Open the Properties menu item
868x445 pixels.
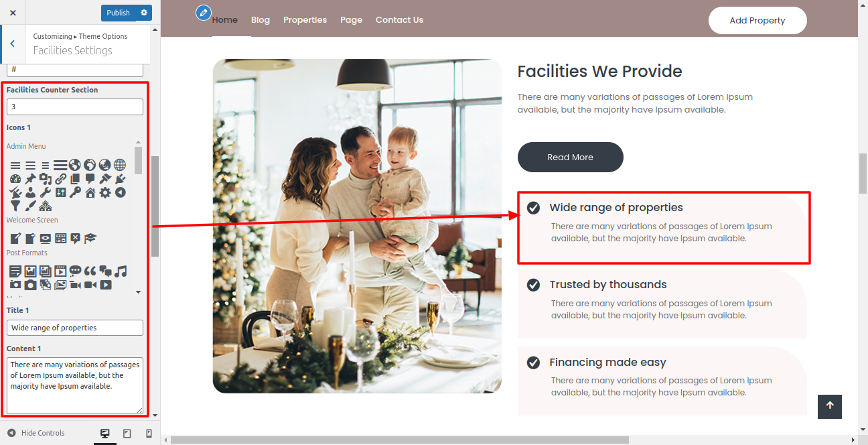click(x=305, y=20)
